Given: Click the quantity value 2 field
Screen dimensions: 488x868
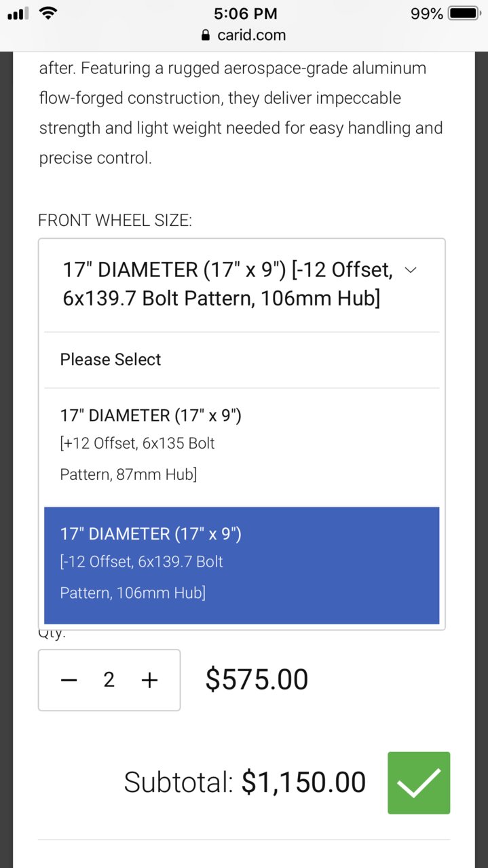Looking at the screenshot, I should (109, 680).
